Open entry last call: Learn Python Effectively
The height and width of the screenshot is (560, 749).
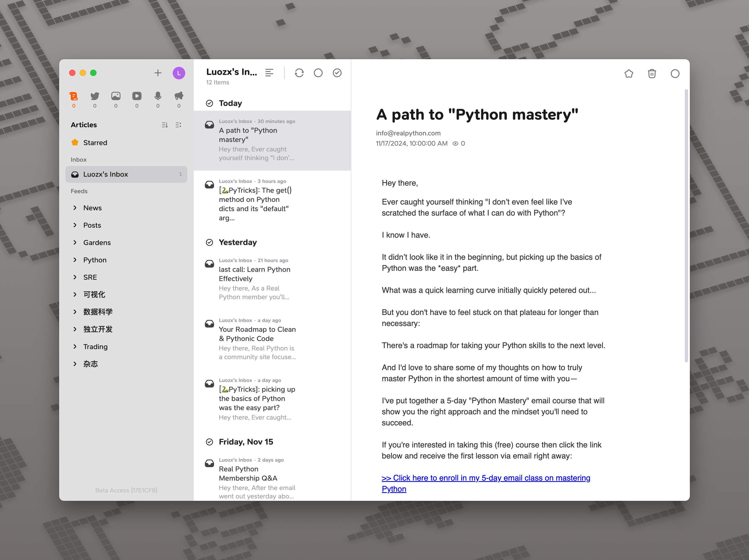pyautogui.click(x=272, y=279)
